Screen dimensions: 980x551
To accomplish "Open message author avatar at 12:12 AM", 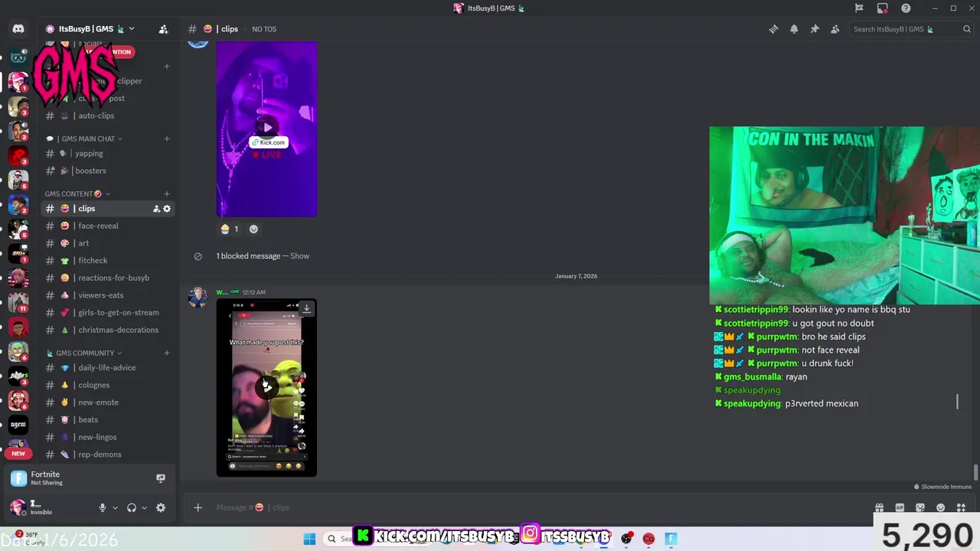I will 198,298.
